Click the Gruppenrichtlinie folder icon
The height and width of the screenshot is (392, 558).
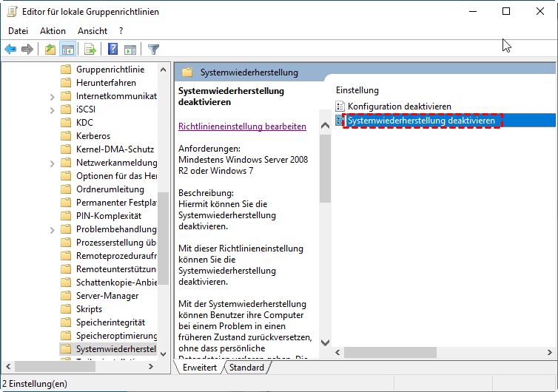click(x=66, y=70)
